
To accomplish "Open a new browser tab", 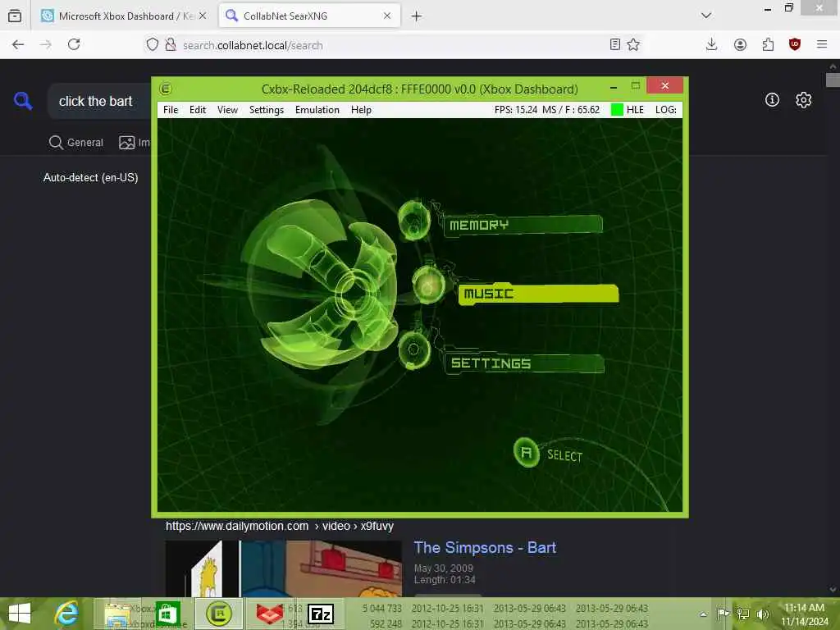I will coord(416,16).
